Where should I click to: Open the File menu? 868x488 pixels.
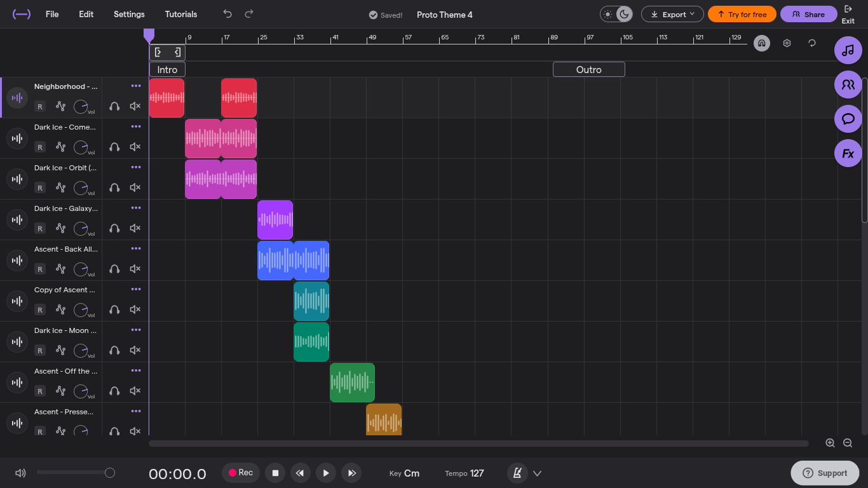tap(52, 14)
